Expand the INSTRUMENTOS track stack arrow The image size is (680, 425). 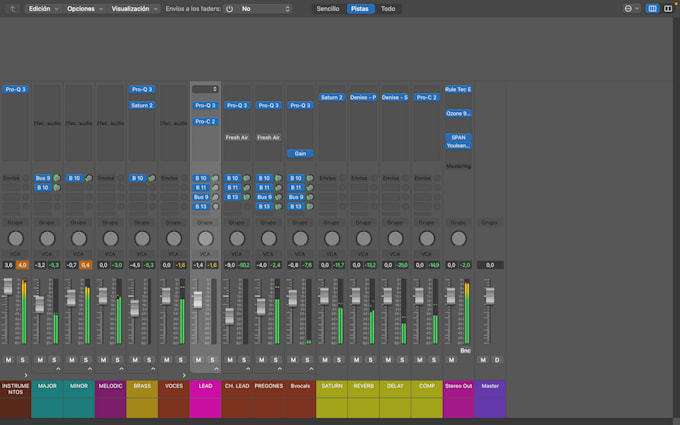point(26,375)
